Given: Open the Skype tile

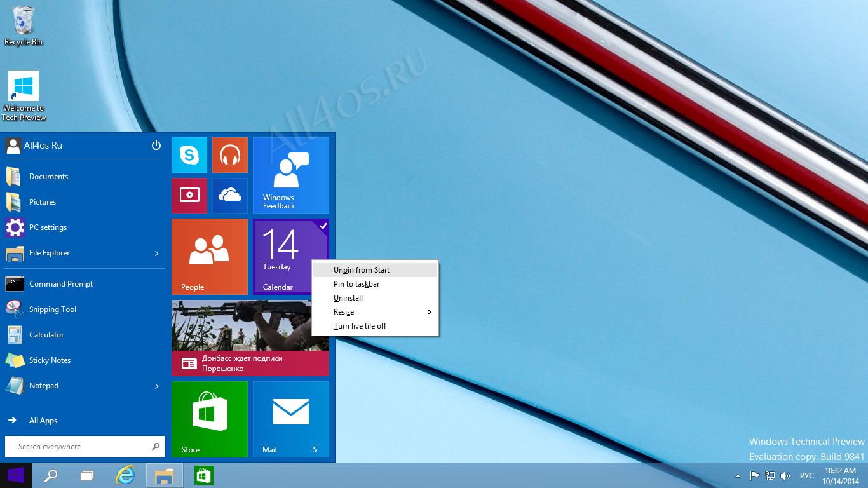Looking at the screenshot, I should tap(189, 155).
